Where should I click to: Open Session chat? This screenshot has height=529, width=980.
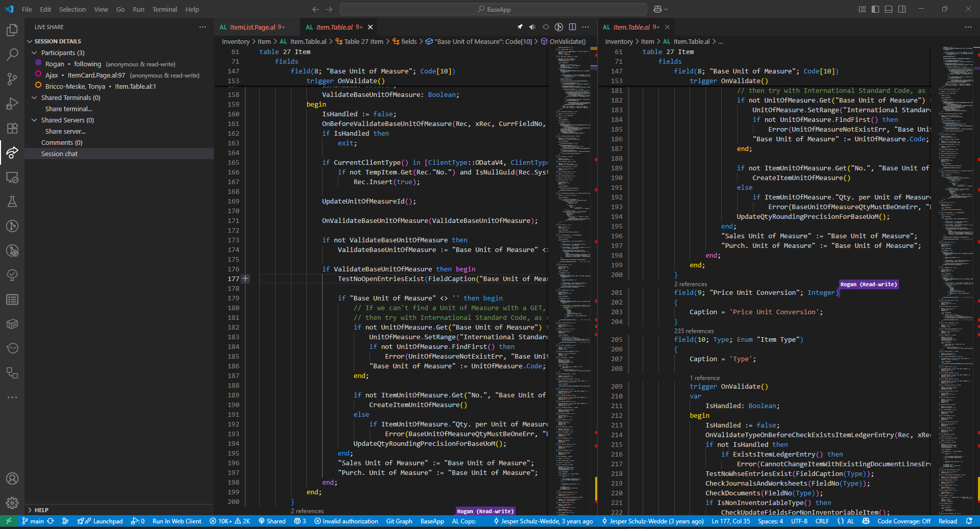coord(59,154)
